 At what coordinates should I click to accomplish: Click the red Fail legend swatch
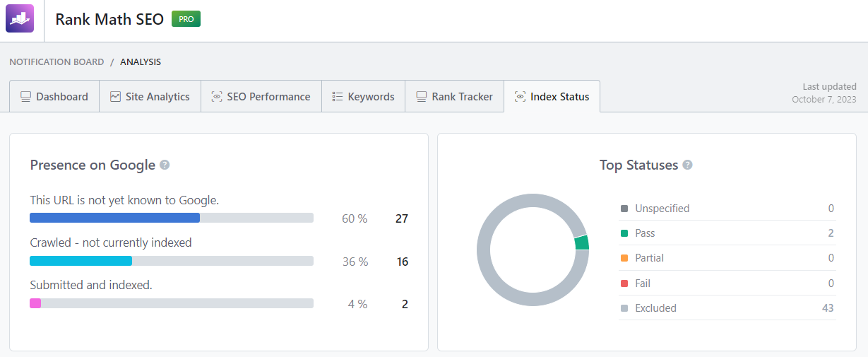624,283
